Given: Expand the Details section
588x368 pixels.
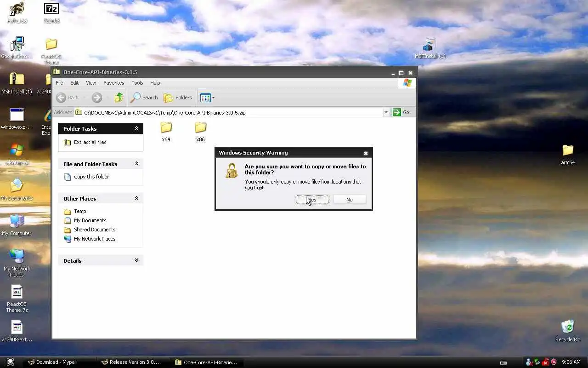Looking at the screenshot, I should click(136, 260).
